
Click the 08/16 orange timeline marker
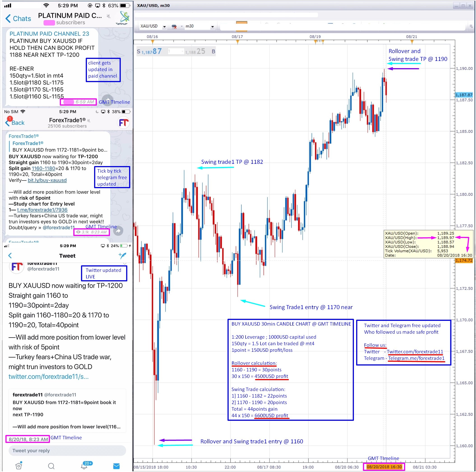coord(153,42)
